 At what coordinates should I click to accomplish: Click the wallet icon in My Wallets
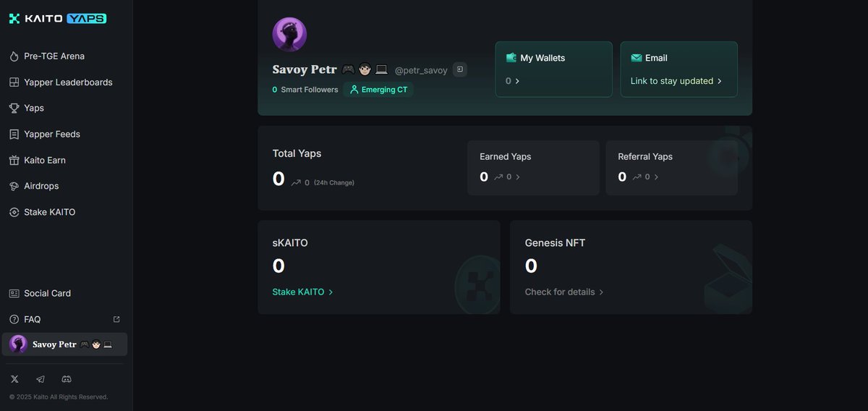511,58
